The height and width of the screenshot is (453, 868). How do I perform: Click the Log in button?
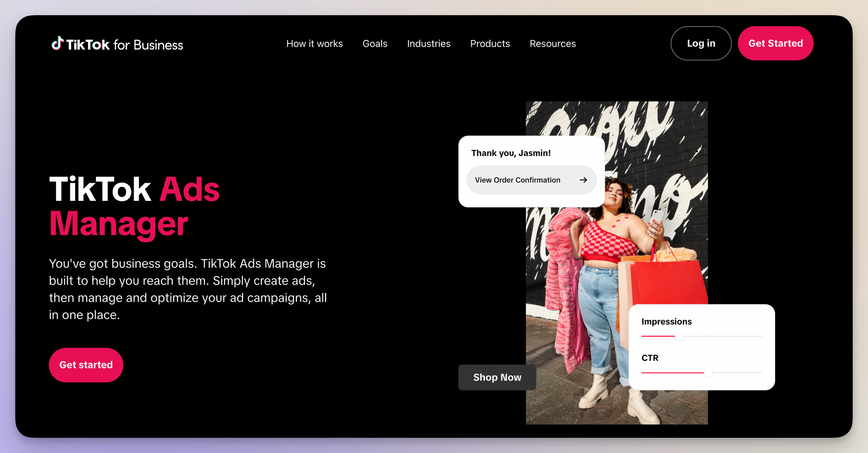point(701,43)
